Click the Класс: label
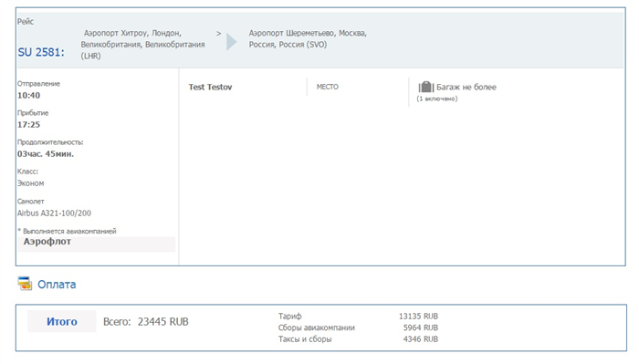The height and width of the screenshot is (364, 639). 27,172
